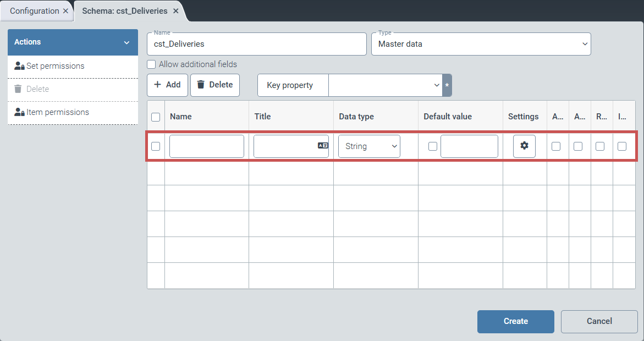Close the Configuration tab
Screen dimensions: 644x341
tap(66, 11)
